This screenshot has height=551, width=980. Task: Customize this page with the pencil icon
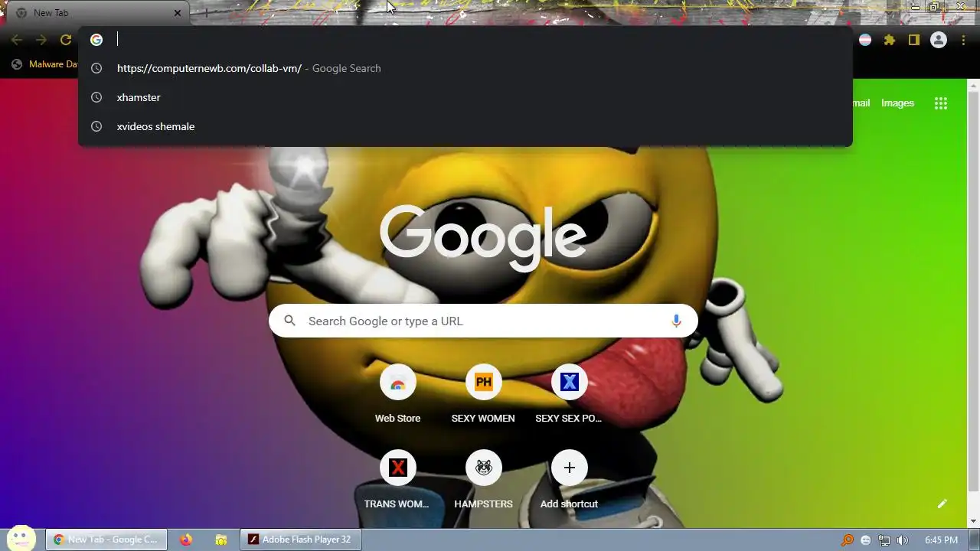pyautogui.click(x=942, y=504)
